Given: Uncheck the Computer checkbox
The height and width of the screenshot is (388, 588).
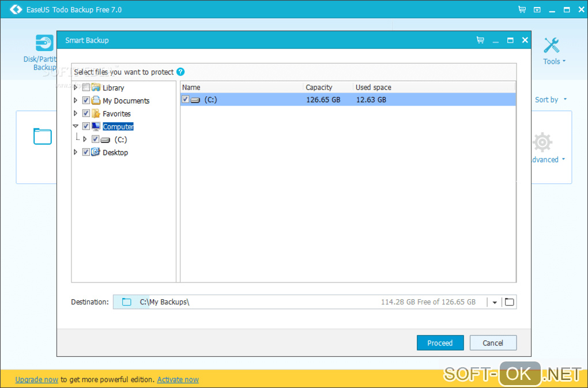Looking at the screenshot, I should click(86, 126).
